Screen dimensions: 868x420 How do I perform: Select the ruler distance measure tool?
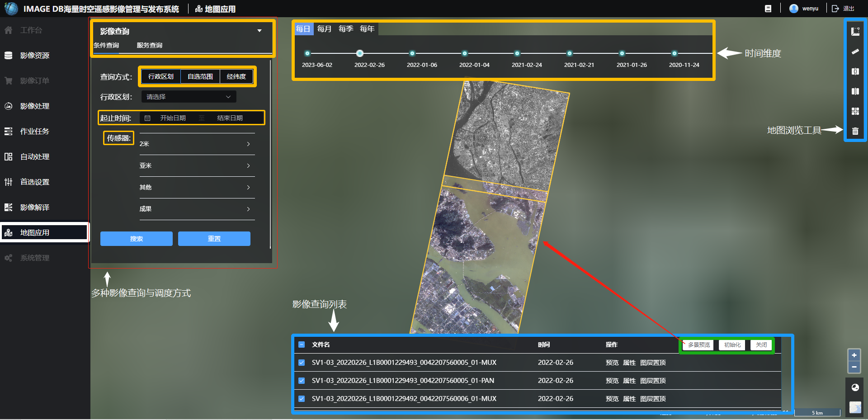[855, 52]
